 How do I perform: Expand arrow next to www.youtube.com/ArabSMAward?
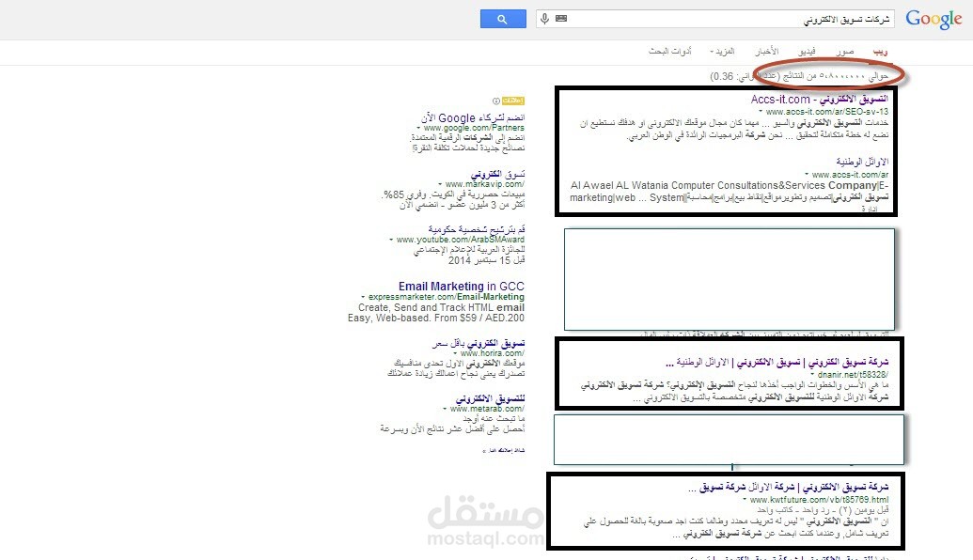[391, 240]
